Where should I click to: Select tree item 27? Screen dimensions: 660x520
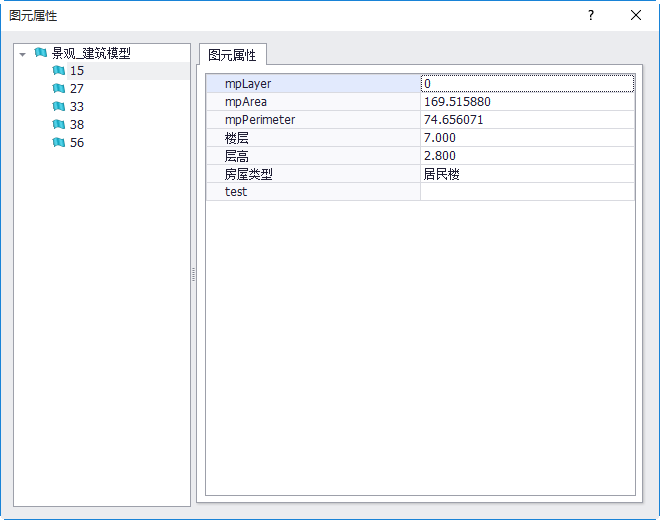click(x=77, y=89)
